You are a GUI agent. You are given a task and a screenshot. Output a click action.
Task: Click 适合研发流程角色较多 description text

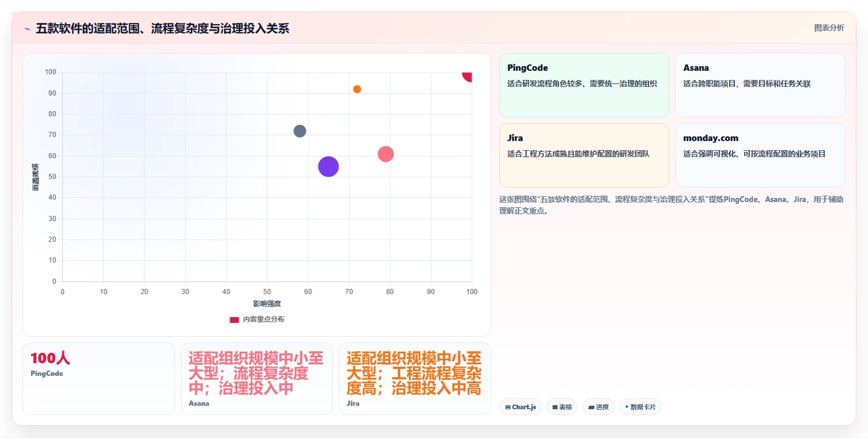point(582,84)
